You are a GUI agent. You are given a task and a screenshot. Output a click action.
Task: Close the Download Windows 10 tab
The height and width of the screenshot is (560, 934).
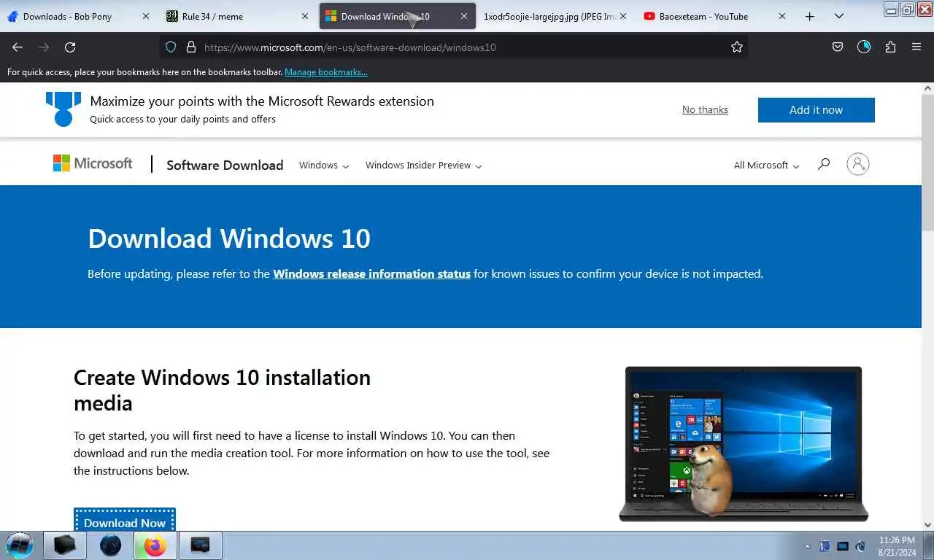point(463,16)
